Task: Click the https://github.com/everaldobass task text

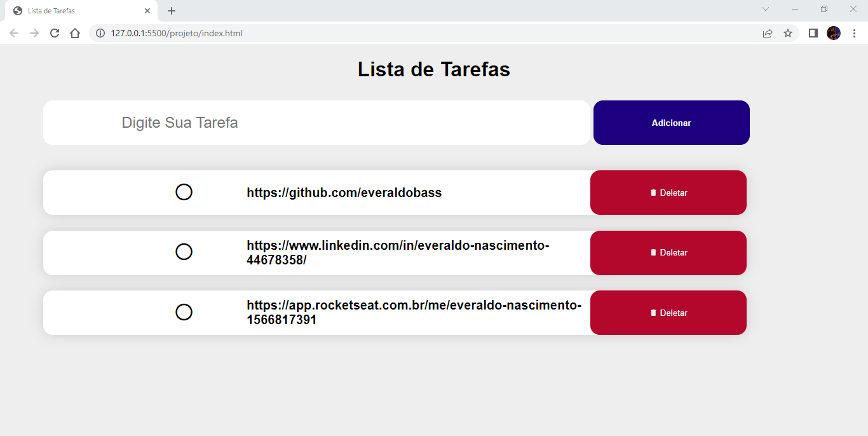Action: (344, 193)
